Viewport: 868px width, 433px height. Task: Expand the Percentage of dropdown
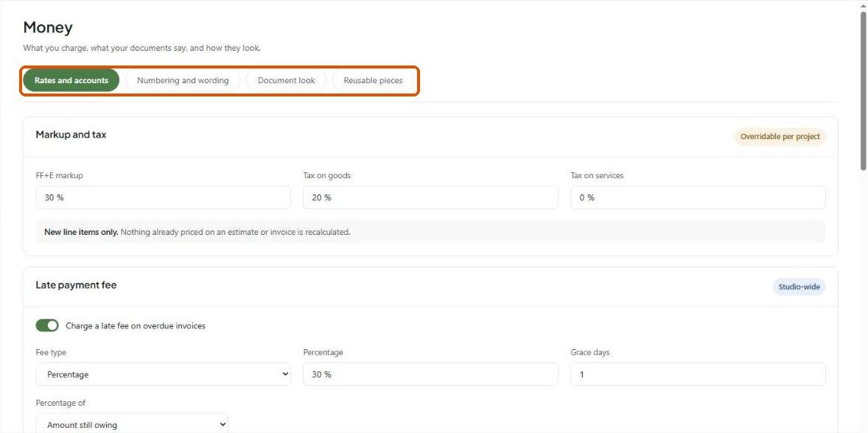point(132,425)
